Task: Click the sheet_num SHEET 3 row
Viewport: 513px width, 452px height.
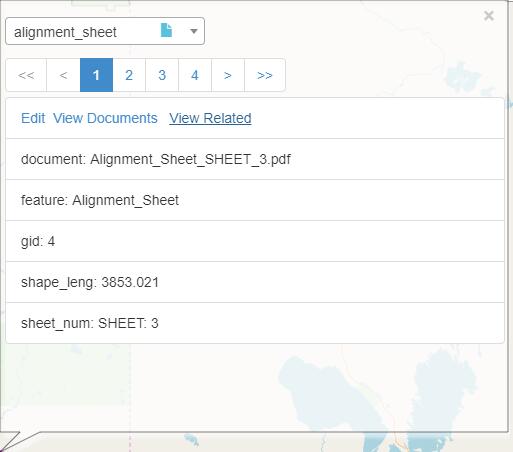Action: pyautogui.click(x=255, y=323)
